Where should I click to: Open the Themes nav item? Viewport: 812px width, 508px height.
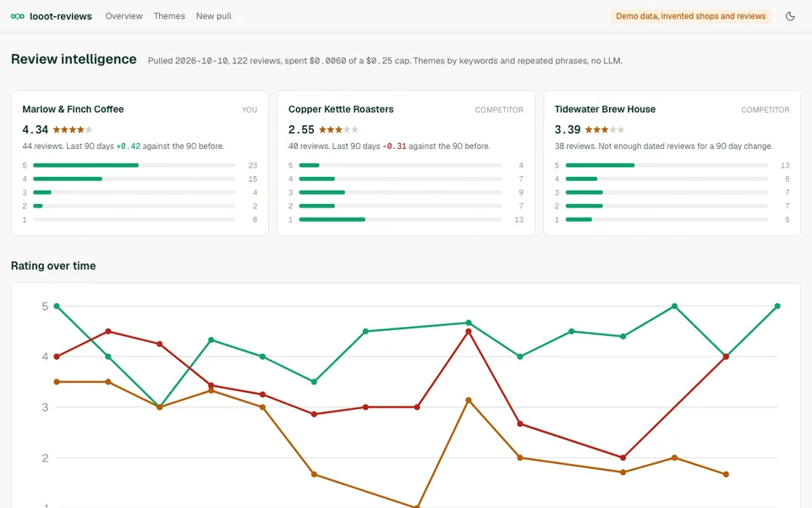tap(169, 16)
